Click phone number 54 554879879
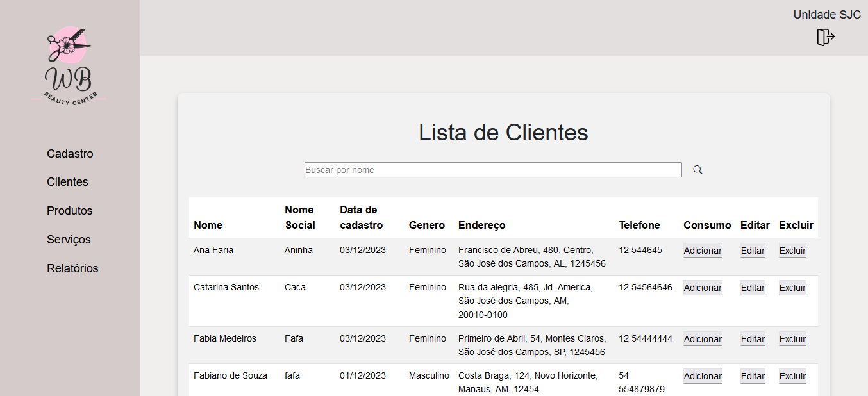The height and width of the screenshot is (396, 868). (642, 383)
